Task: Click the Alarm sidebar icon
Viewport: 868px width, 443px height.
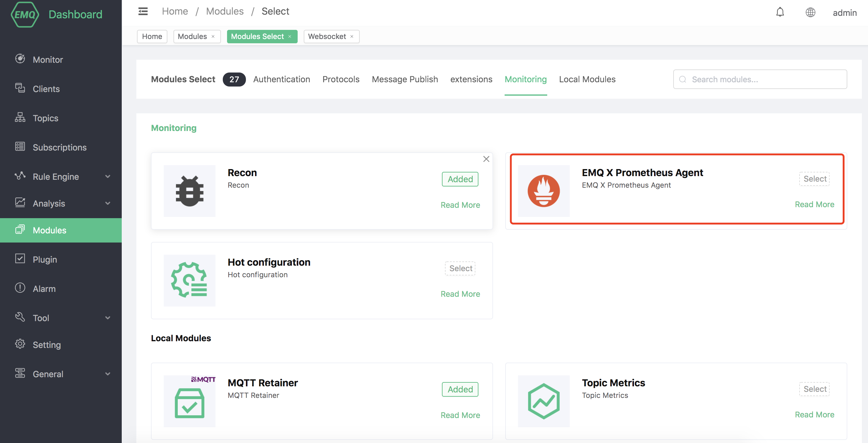Action: point(20,288)
